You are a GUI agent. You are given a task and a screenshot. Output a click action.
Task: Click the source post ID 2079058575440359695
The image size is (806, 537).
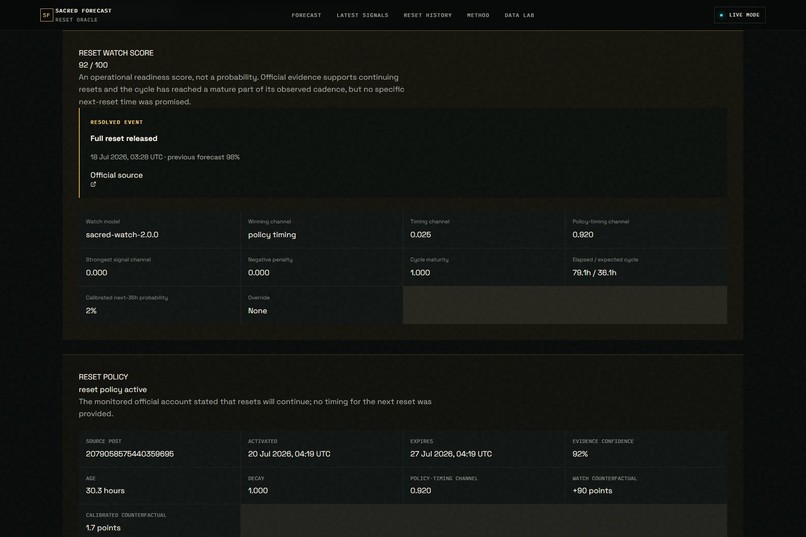[130, 454]
